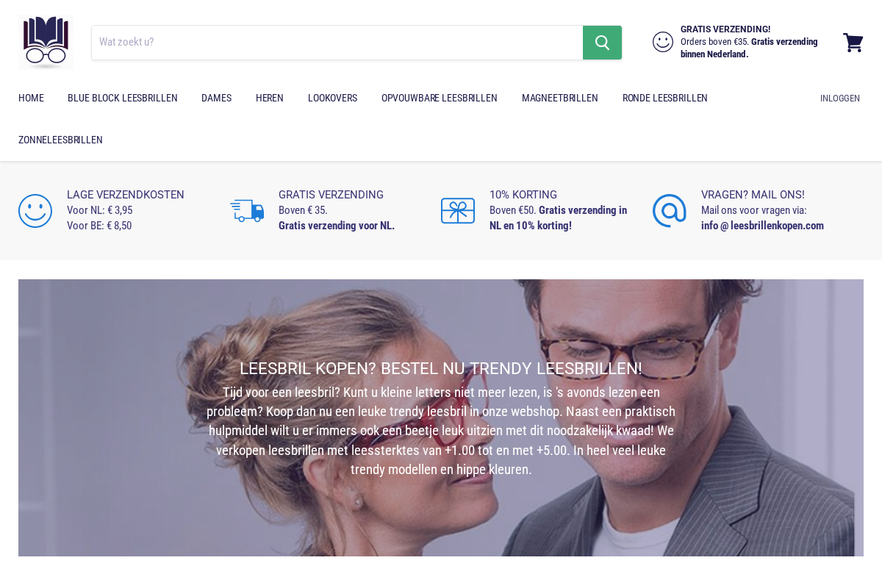Go to the Dames category
The width and height of the screenshot is (882, 588).
coord(216,98)
